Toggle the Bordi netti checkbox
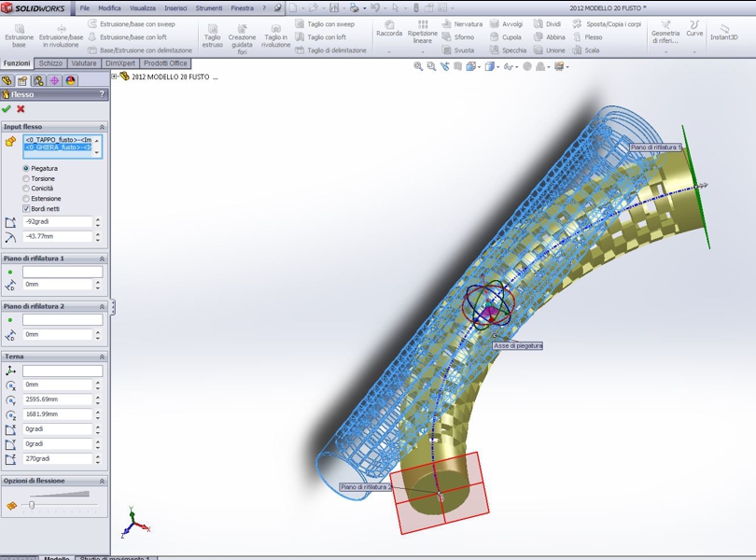This screenshot has width=756, height=560. 26,209
